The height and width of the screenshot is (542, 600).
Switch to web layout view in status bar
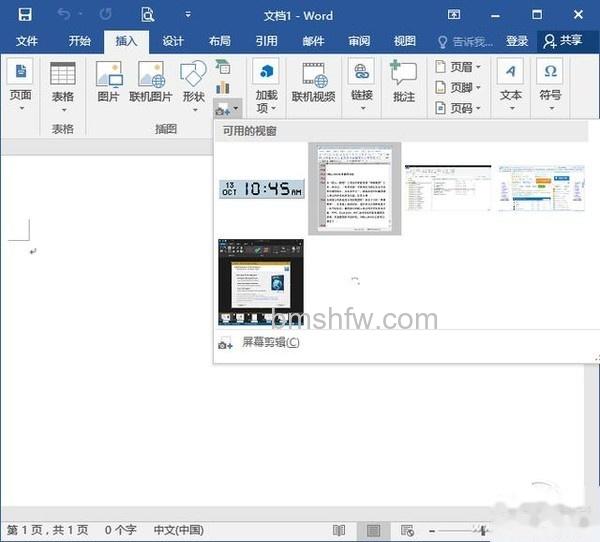(x=407, y=531)
